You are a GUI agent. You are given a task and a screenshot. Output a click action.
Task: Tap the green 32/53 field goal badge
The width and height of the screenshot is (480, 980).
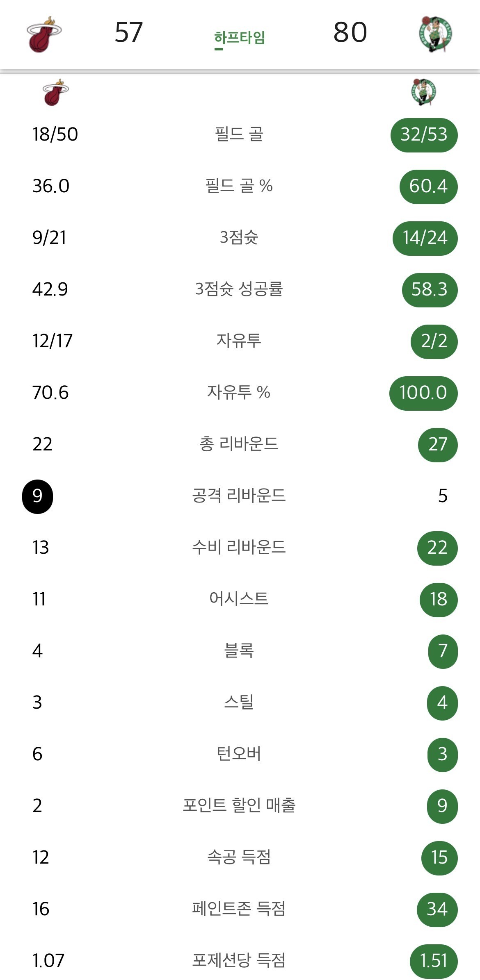click(x=424, y=135)
